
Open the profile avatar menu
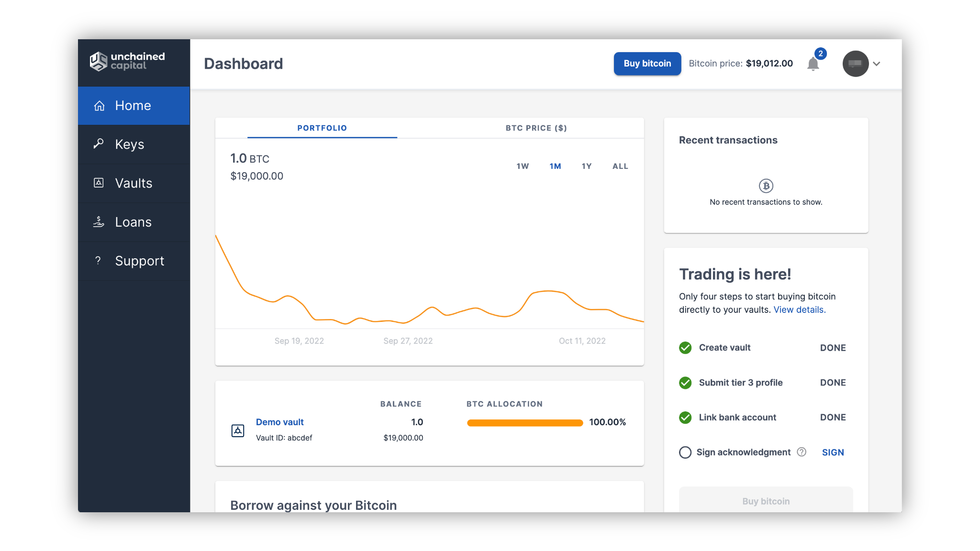855,64
